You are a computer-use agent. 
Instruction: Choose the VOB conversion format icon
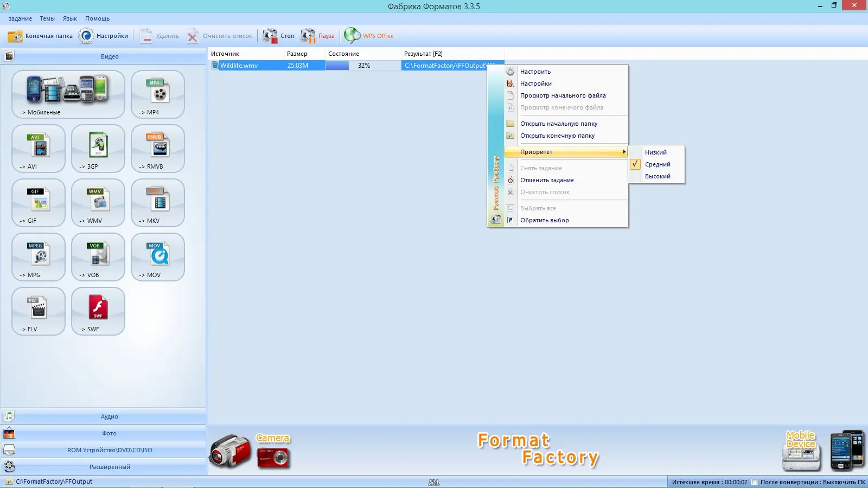(98, 257)
